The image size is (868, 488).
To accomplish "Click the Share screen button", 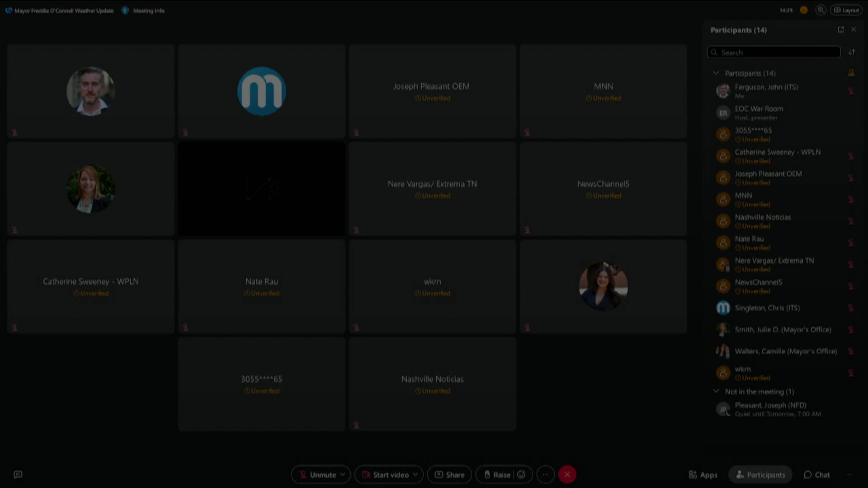I will (x=449, y=474).
